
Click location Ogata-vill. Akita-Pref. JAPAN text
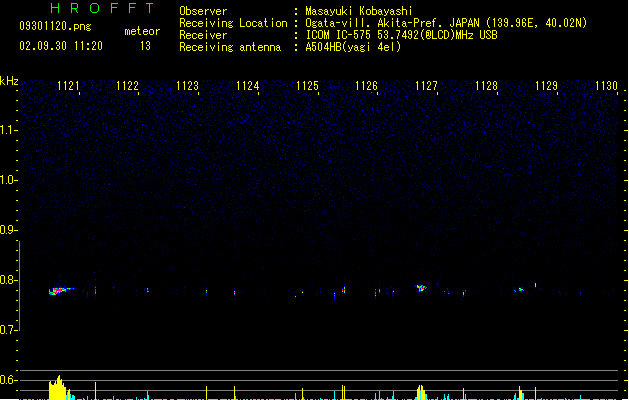click(446, 23)
